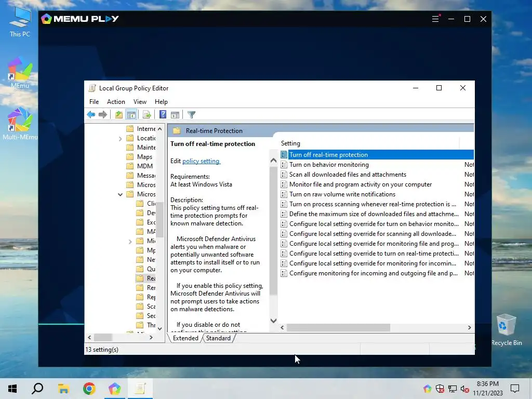This screenshot has width=532, height=399.
Task: Open File Explorer from the taskbar
Action: 63,389
